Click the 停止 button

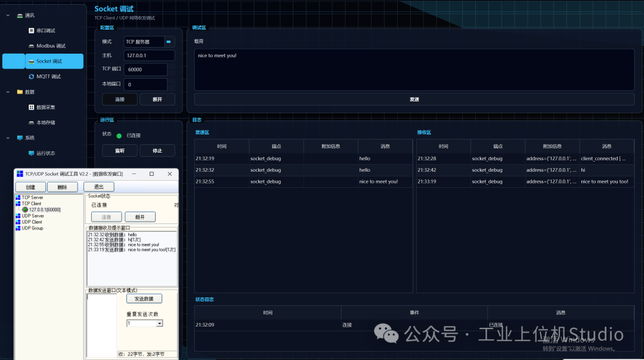(x=157, y=151)
